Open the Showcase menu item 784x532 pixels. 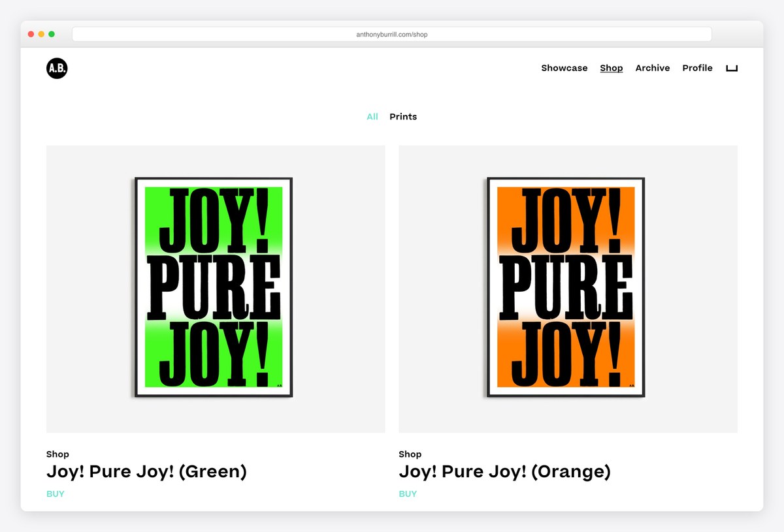click(x=564, y=68)
